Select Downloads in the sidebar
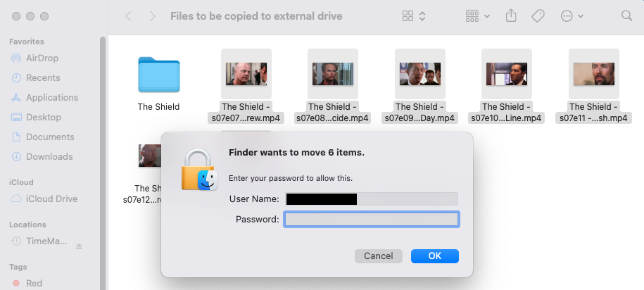This screenshot has height=290, width=644. coord(49,156)
